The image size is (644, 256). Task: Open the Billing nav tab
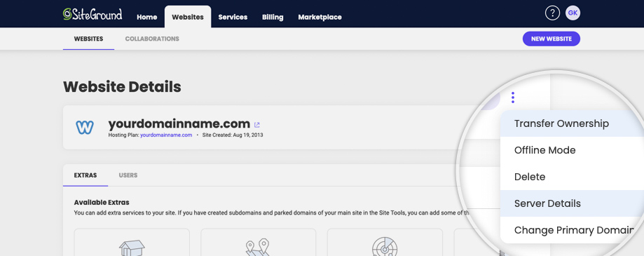click(x=273, y=18)
